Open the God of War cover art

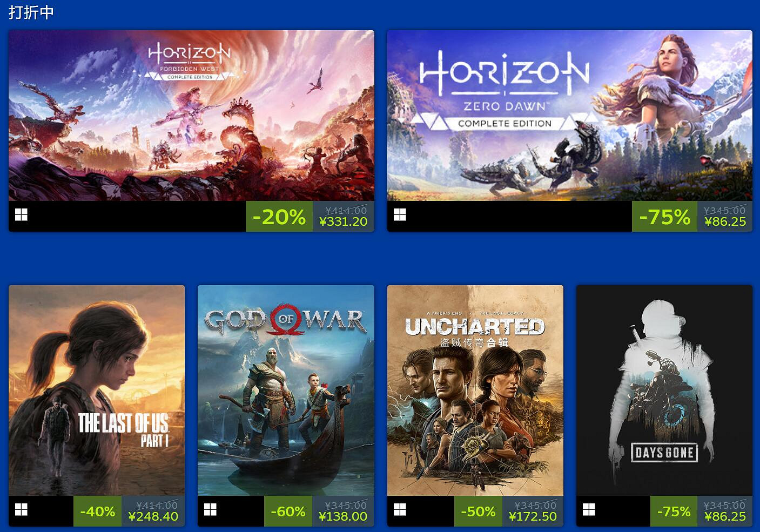coord(286,390)
